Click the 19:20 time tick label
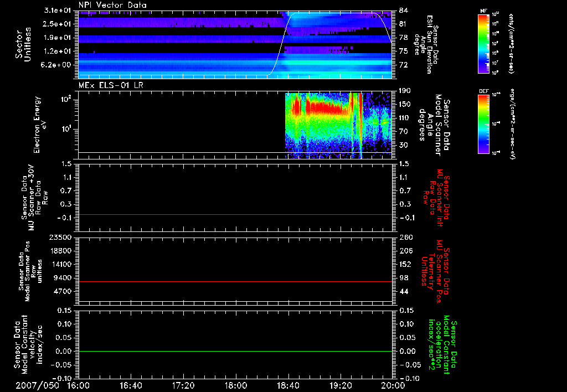This screenshot has width=567, height=392. pos(340,385)
